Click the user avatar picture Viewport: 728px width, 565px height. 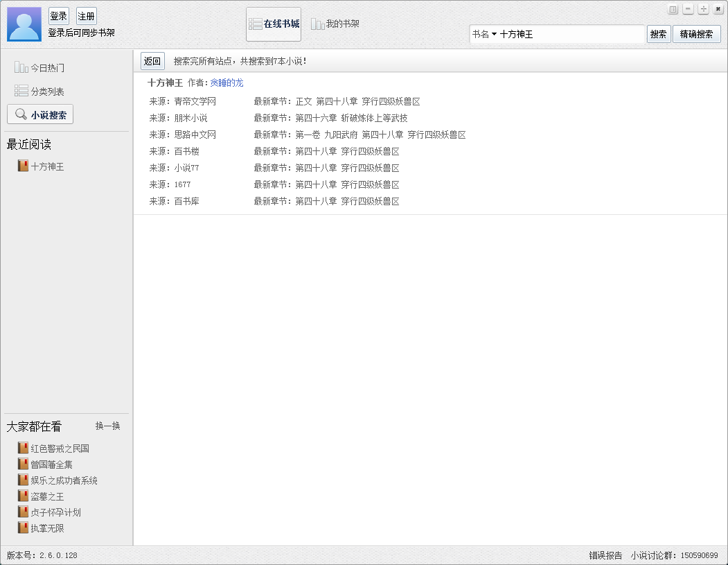point(24,24)
